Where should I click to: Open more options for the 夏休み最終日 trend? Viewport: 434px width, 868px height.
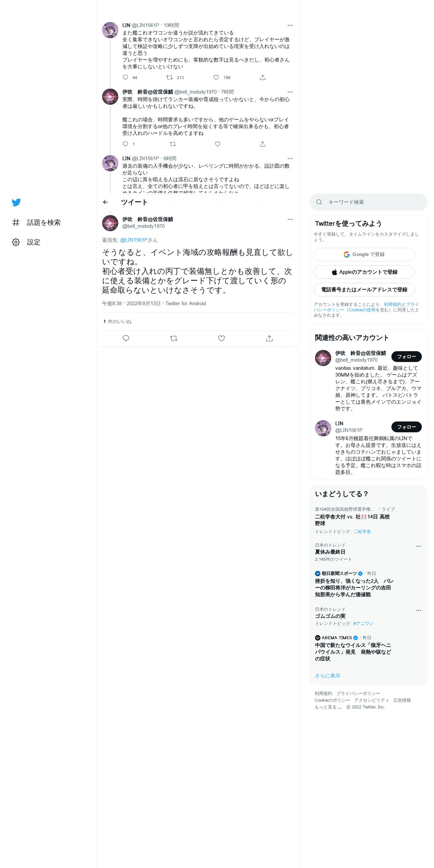418,546
